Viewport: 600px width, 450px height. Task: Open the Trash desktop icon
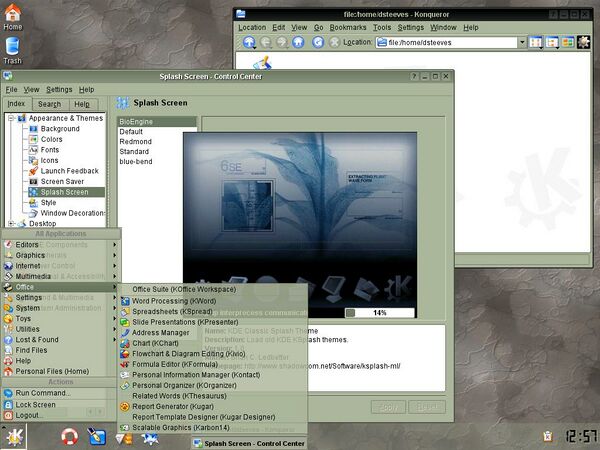pyautogui.click(x=13, y=51)
